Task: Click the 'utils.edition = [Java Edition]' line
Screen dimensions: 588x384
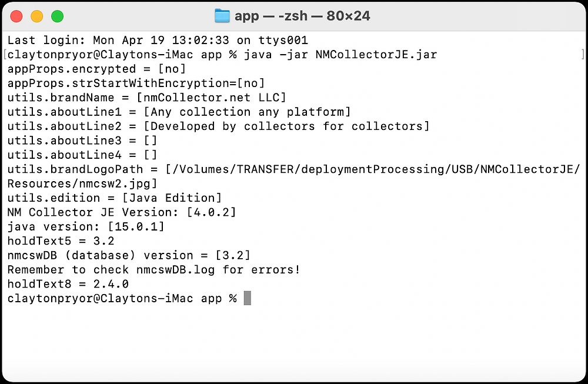Action: 115,198
